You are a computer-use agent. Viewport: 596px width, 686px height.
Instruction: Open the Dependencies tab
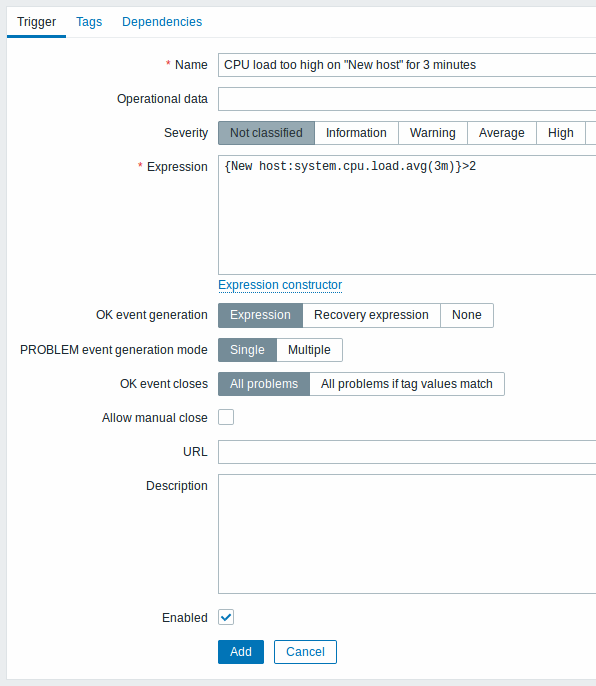[x=162, y=22]
